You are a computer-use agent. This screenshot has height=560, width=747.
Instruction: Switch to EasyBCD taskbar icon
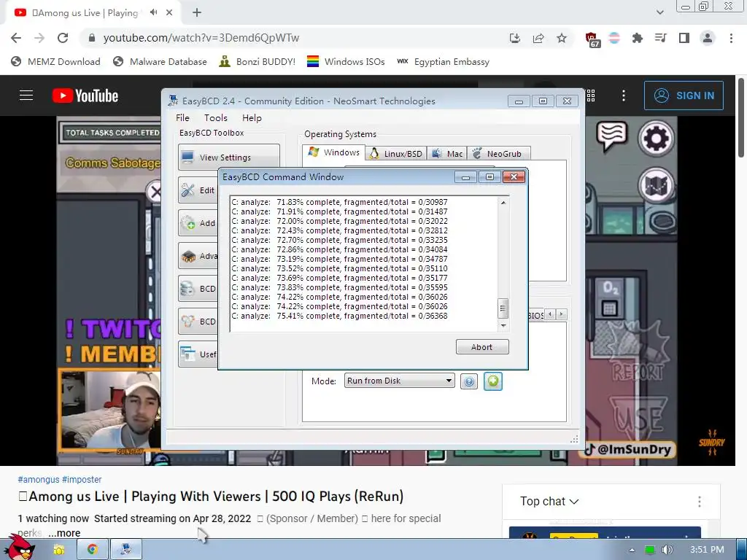[125, 550]
